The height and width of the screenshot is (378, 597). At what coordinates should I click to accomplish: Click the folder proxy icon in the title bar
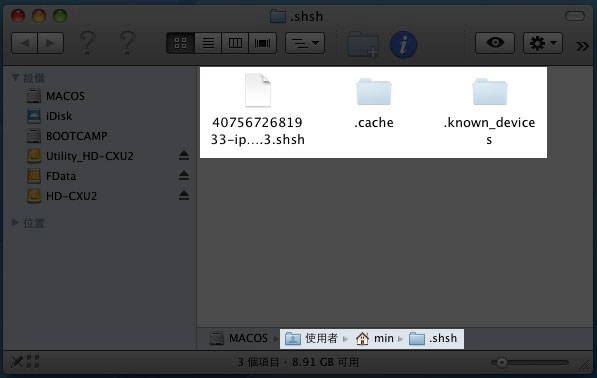click(278, 16)
